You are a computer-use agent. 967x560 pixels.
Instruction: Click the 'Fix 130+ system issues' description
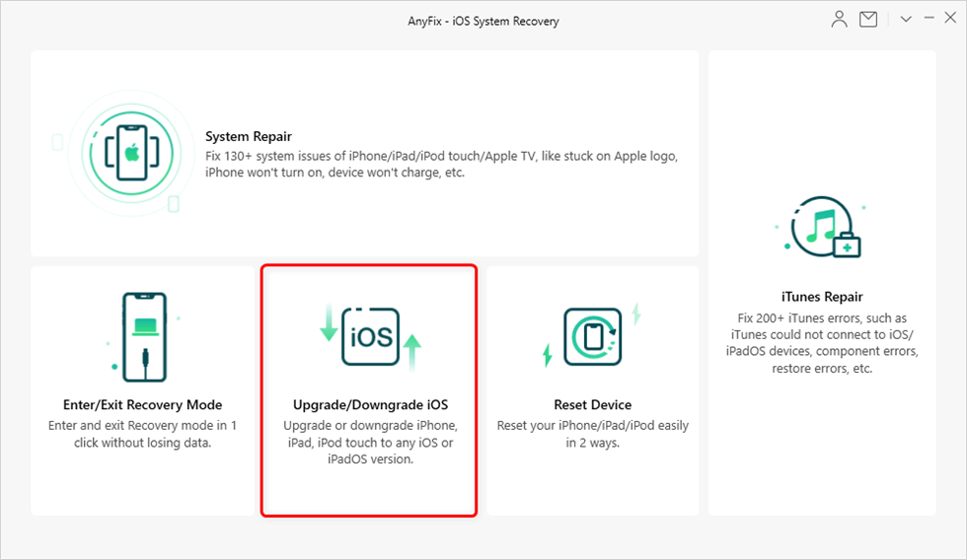tap(441, 165)
